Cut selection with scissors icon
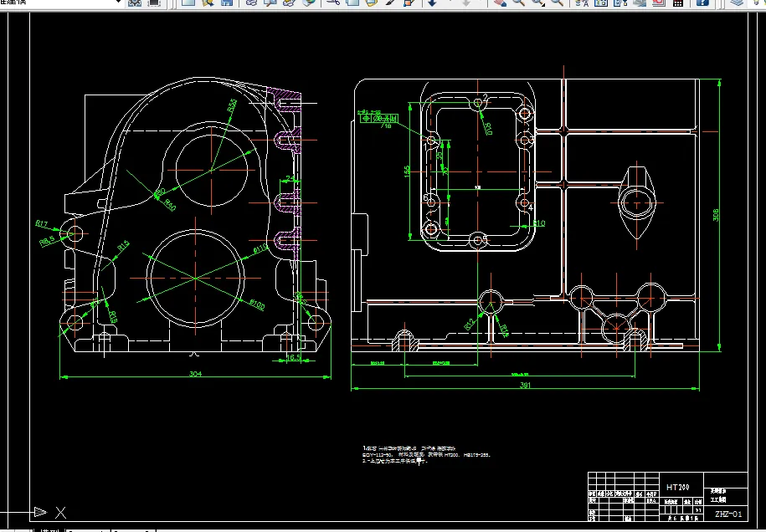 (x=333, y=3)
